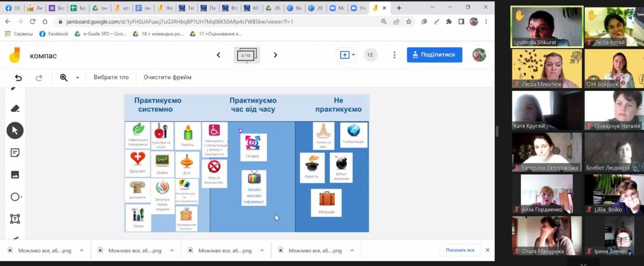Image resolution: width=644 pixels, height=266 pixels.
Task: Select the Здоров'я heart card
Action: pos(137,163)
